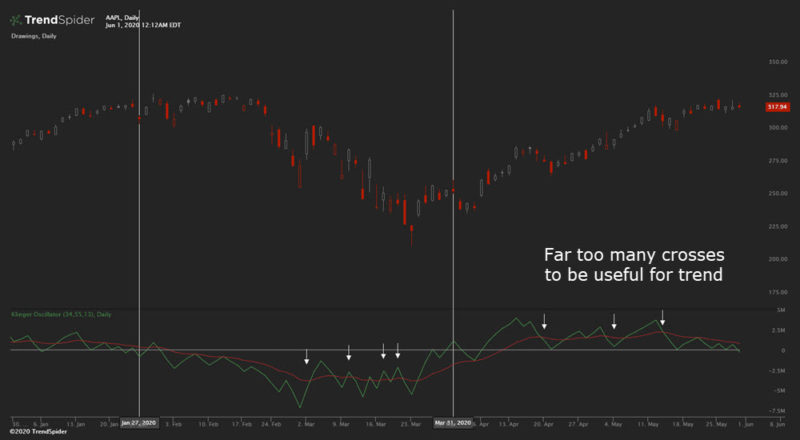Click the 175.00 price axis label
Viewport: 800px width, 440px height.
[778, 292]
